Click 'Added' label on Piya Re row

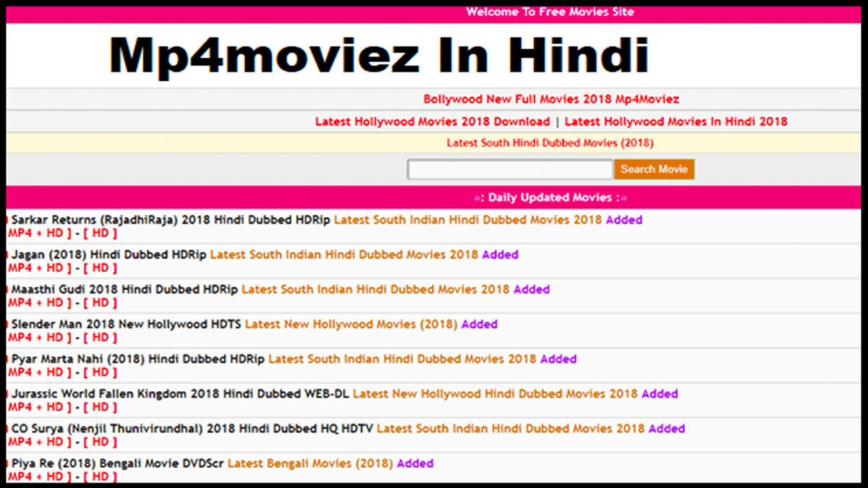[x=415, y=463]
